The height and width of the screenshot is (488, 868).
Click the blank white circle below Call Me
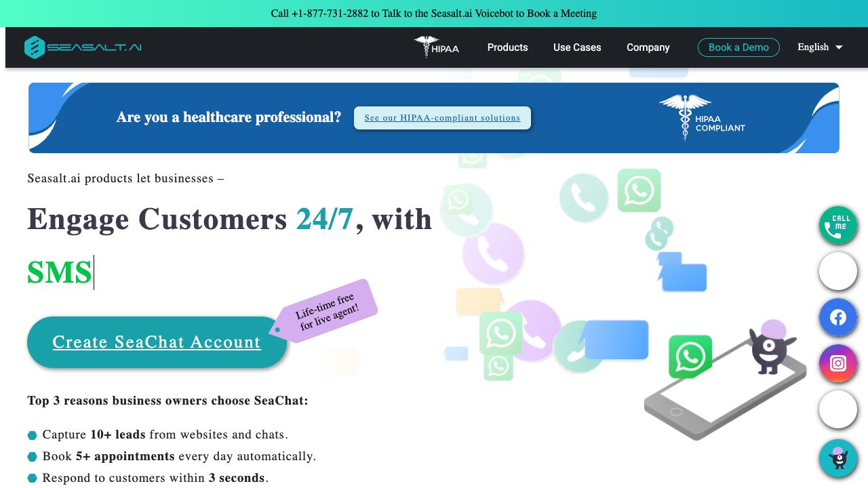[838, 271]
